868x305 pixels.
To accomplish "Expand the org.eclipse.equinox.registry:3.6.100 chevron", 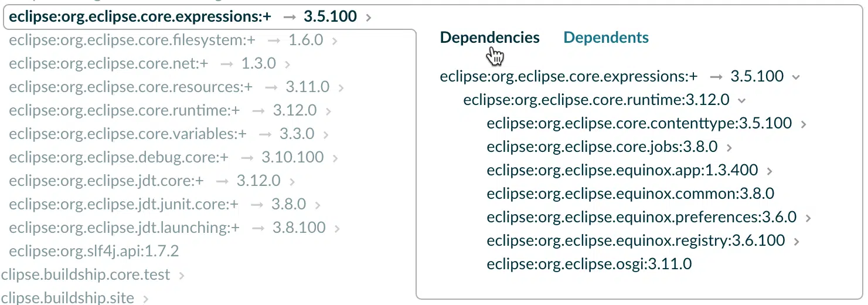I will click(x=796, y=241).
